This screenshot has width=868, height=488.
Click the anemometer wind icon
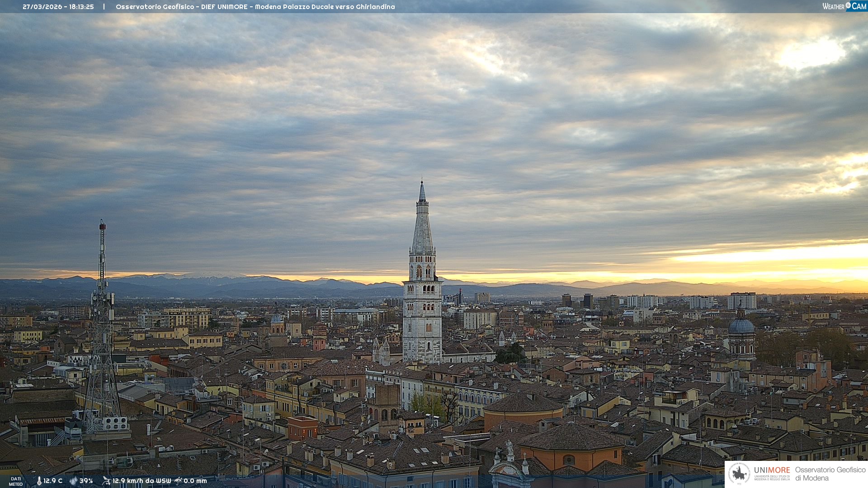pyautogui.click(x=106, y=481)
